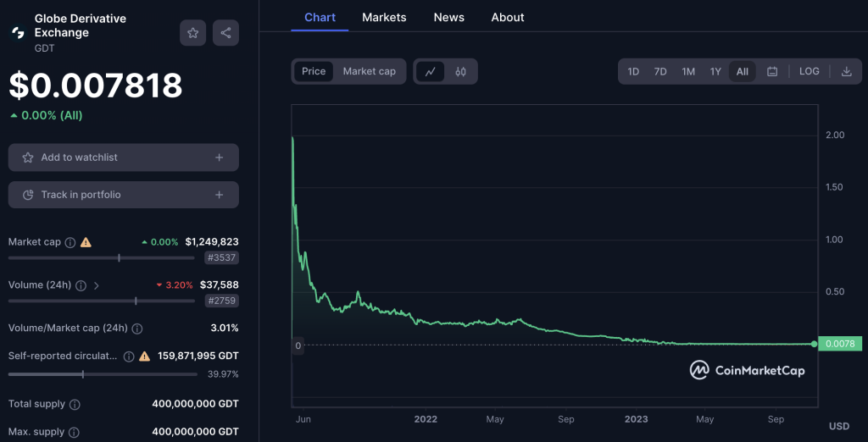Click $37,588 volume value
Screen dimensions: 868x442
219,285
